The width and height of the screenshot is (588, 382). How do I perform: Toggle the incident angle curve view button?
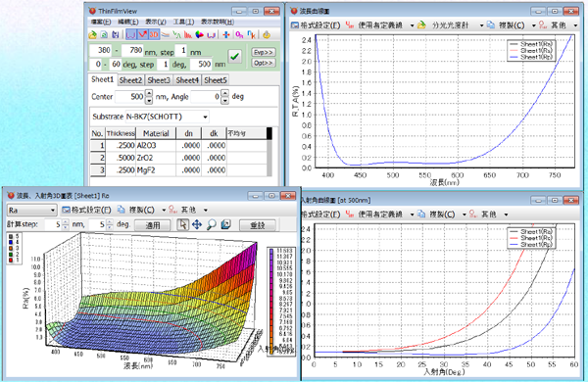[142, 34]
